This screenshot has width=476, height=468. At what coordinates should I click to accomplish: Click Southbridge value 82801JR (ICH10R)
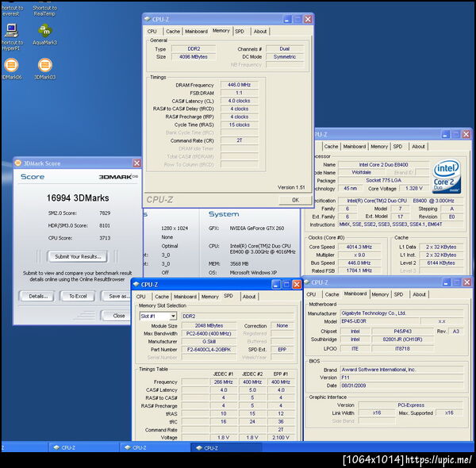[402, 339]
